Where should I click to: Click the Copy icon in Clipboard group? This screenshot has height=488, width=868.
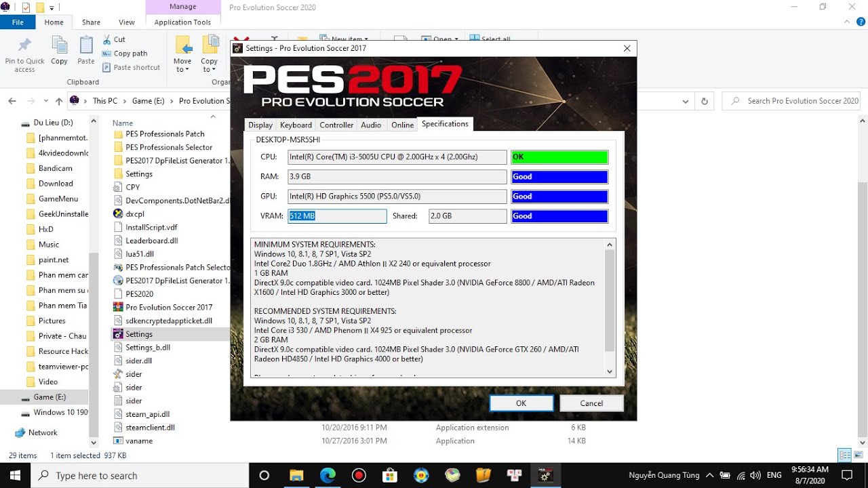[x=59, y=46]
